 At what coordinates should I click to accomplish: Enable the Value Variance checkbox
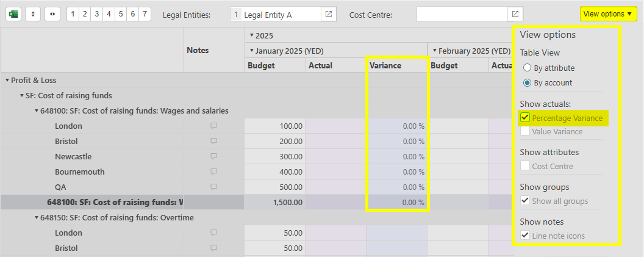(x=525, y=131)
